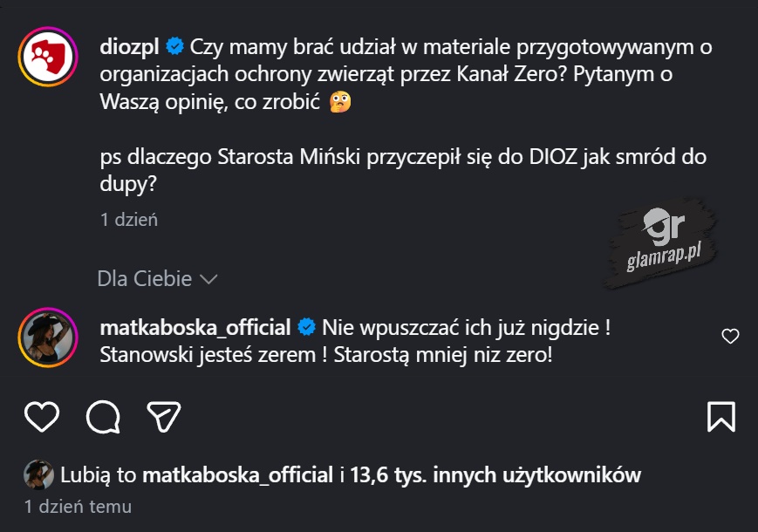Click matkaboska_official in the "Lubią to" line
This screenshot has width=758, height=532.
(237, 475)
